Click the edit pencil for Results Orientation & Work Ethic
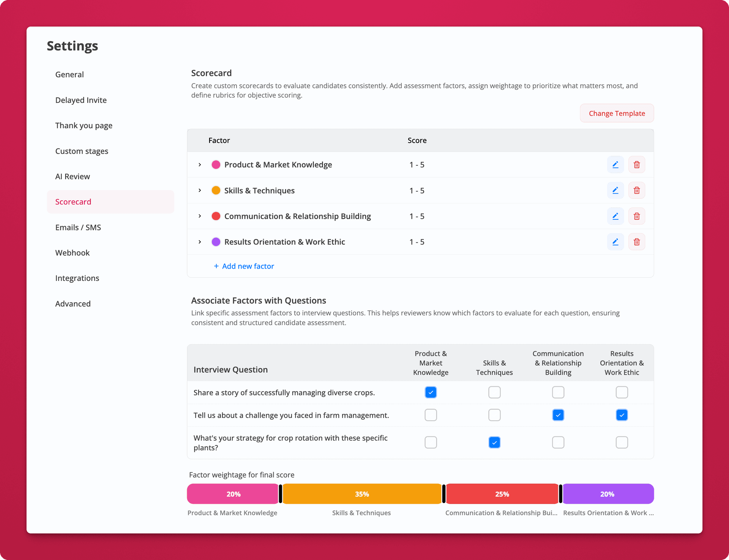 (x=615, y=242)
